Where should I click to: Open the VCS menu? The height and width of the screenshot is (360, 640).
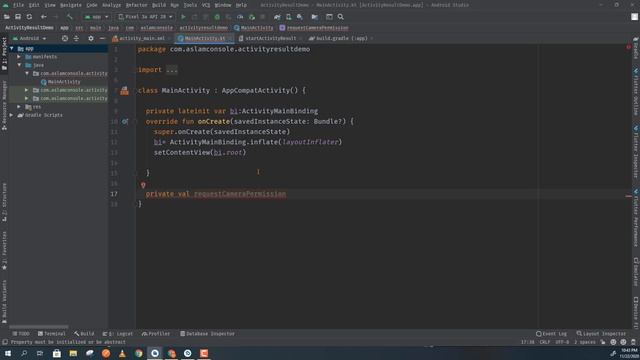pos(206,5)
